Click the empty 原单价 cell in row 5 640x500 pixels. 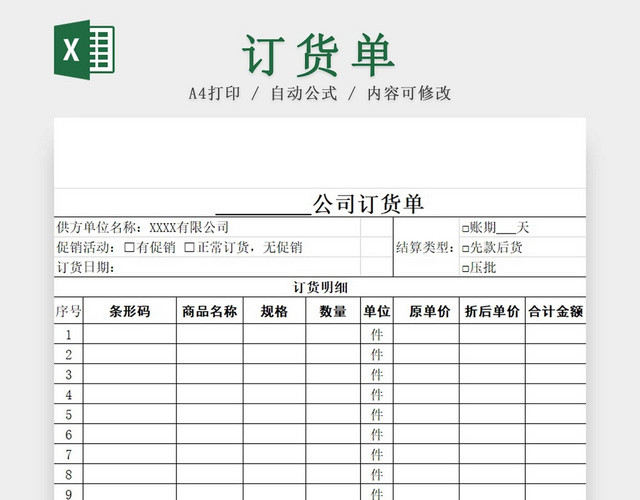(x=426, y=414)
